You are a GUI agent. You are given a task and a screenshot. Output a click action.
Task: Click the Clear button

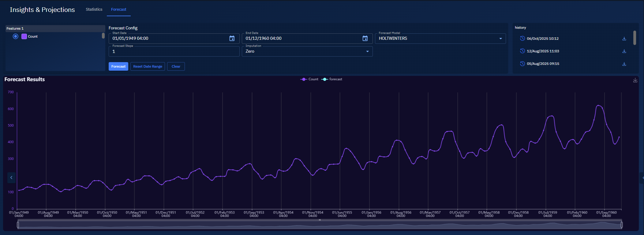[176, 66]
